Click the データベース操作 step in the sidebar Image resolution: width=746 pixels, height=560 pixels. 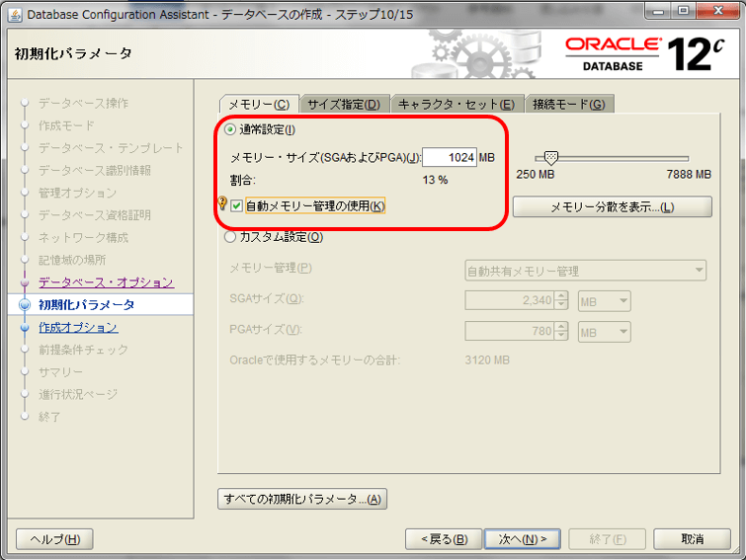pyautogui.click(x=83, y=103)
